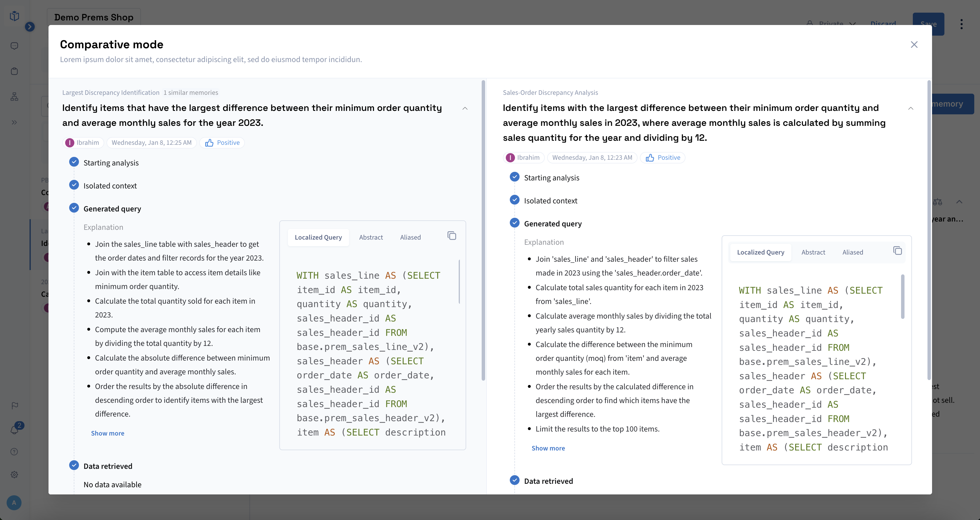Click the left Generated query step checkmark

point(74,208)
